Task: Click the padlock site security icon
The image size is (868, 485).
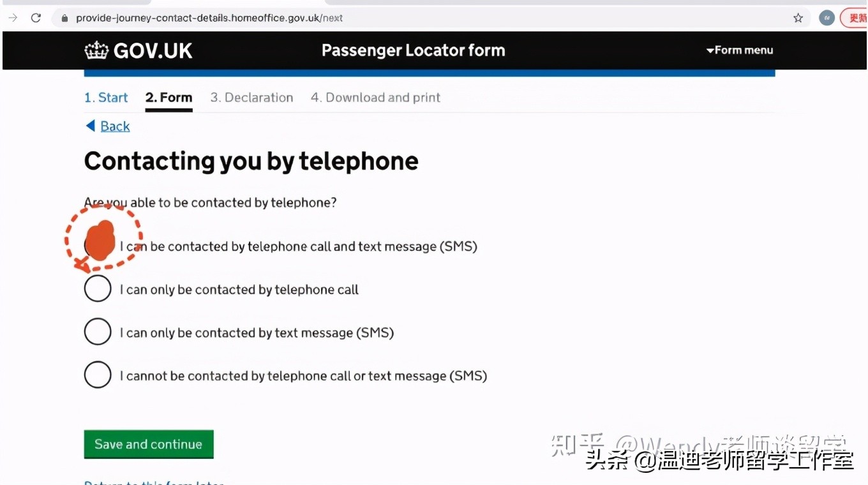Action: (64, 18)
